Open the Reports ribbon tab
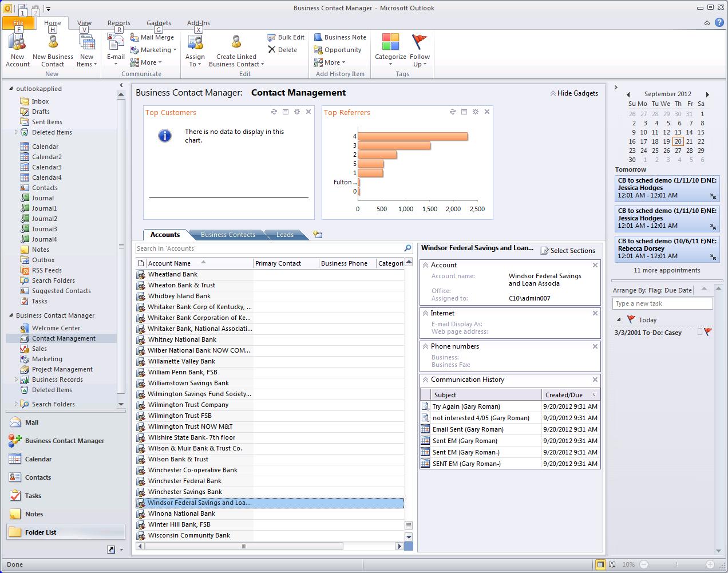The height and width of the screenshot is (573, 728). point(118,23)
